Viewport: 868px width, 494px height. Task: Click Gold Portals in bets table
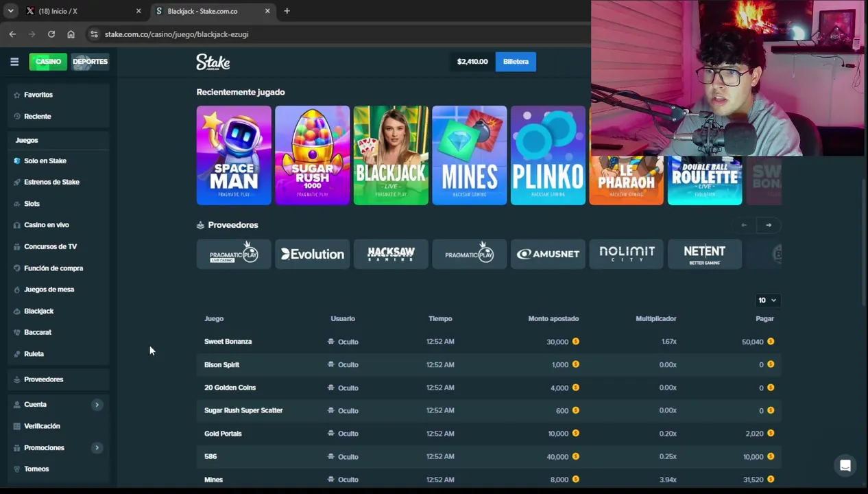coord(223,434)
